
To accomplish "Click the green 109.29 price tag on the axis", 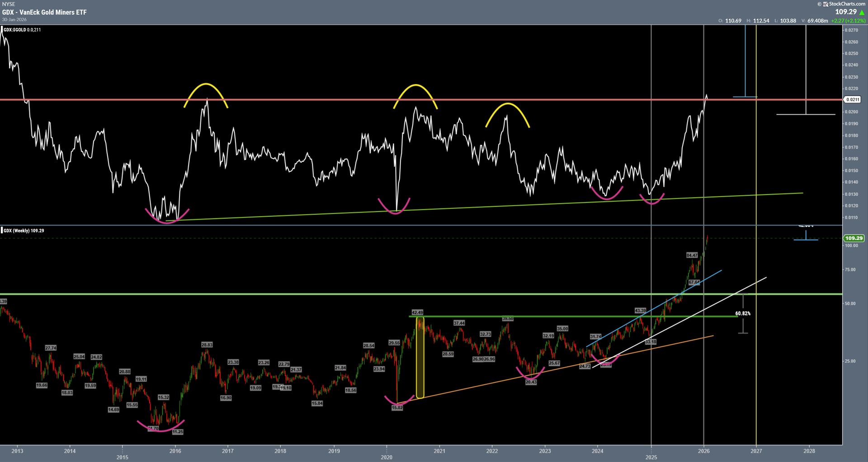I will pyautogui.click(x=854, y=238).
